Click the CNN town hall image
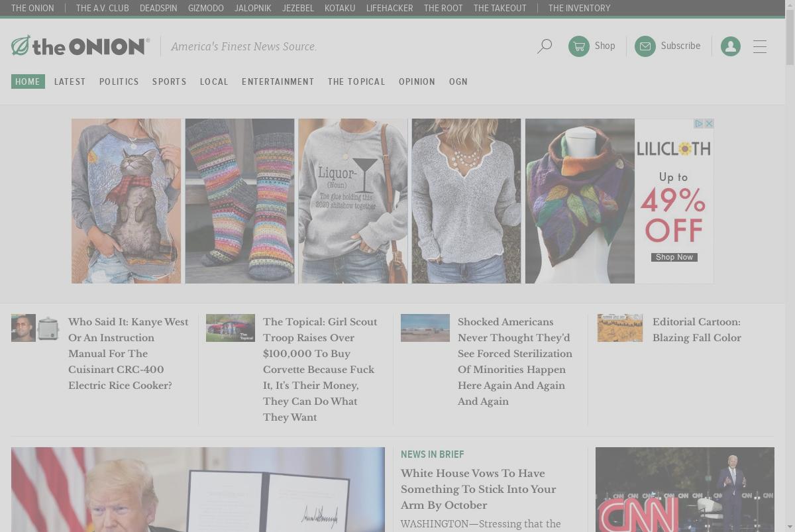795x532 pixels. (x=685, y=490)
